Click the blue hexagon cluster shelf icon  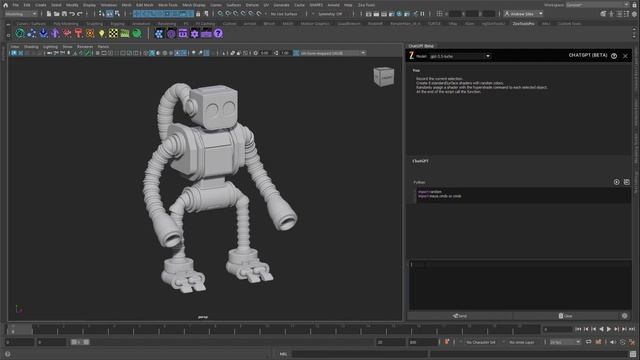(x=159, y=33)
